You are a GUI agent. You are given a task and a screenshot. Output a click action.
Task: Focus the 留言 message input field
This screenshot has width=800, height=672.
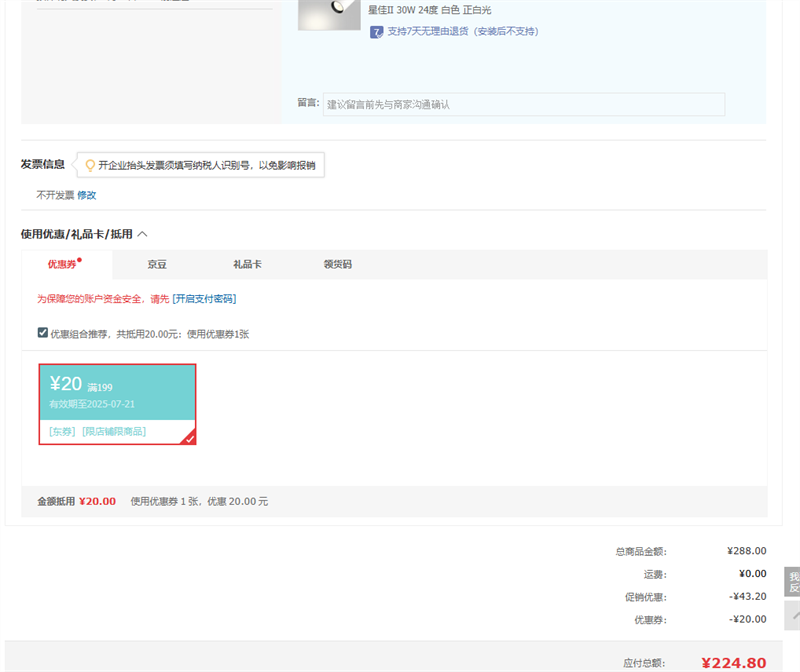click(x=523, y=104)
